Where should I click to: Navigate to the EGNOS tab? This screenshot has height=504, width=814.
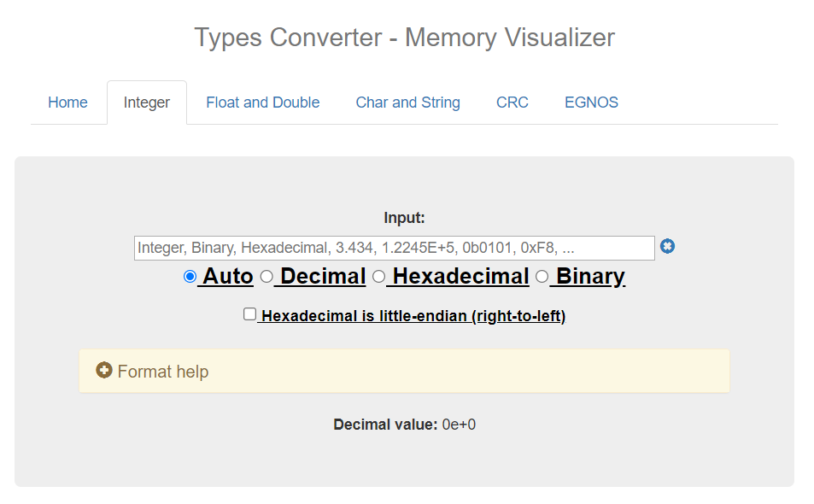click(x=591, y=103)
